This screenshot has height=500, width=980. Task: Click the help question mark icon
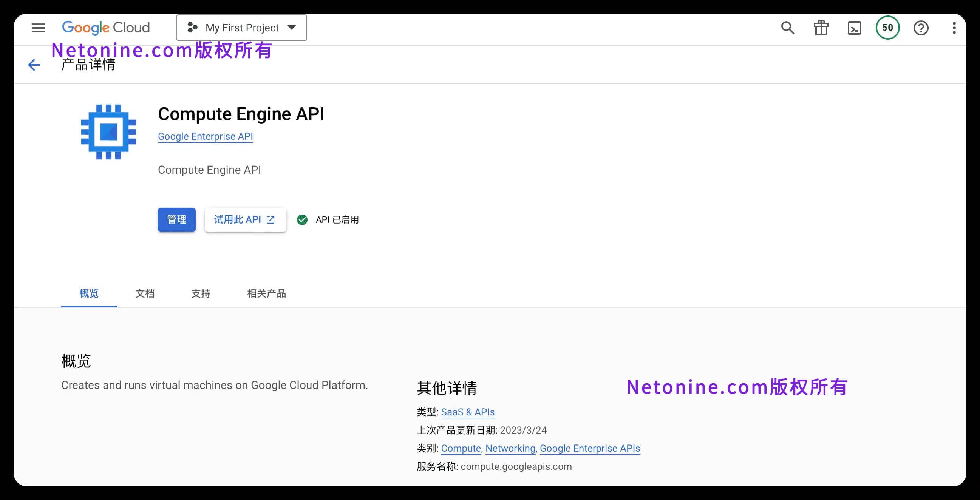pyautogui.click(x=920, y=28)
